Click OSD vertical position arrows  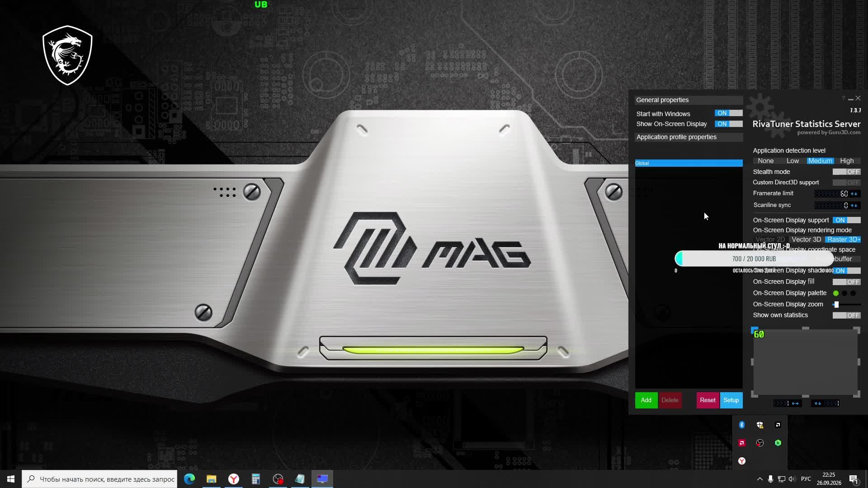818,404
